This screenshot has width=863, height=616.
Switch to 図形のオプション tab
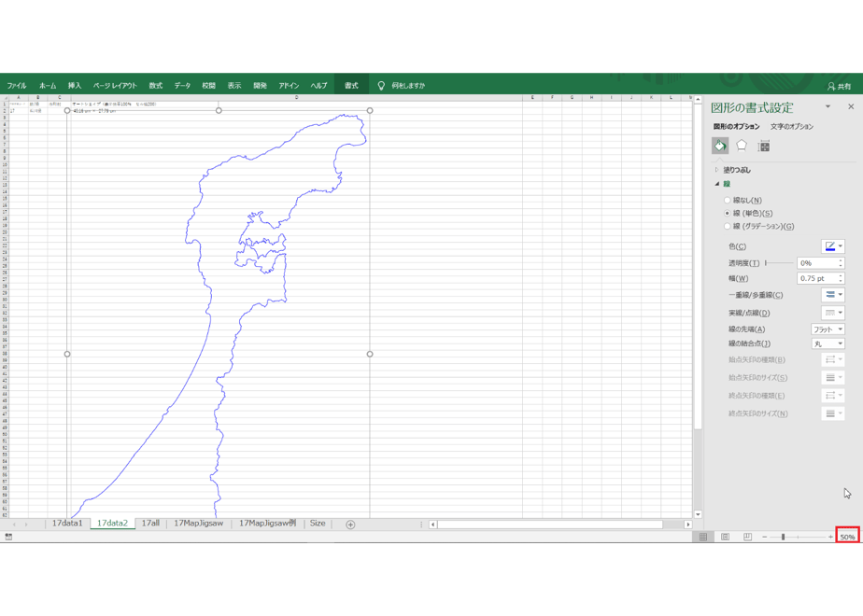[x=736, y=127]
